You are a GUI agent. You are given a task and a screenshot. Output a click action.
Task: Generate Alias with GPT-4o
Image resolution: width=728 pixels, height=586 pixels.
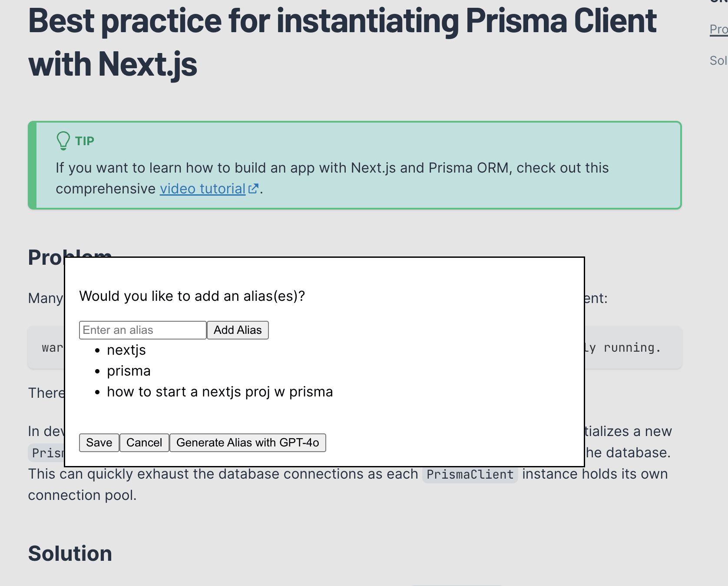[248, 443]
